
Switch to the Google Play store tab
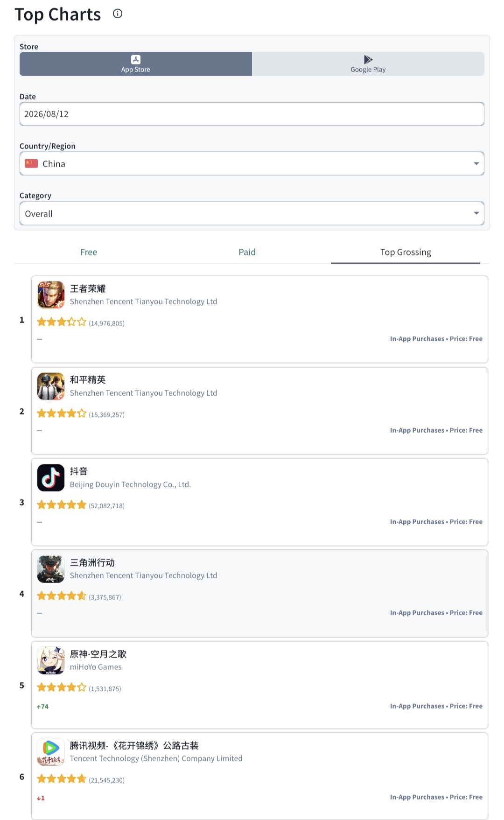pos(368,64)
